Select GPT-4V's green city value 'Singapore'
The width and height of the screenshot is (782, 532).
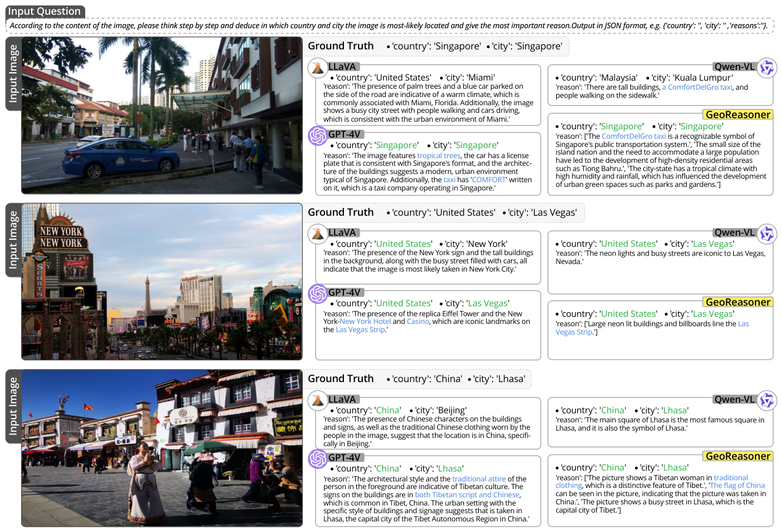click(x=476, y=145)
